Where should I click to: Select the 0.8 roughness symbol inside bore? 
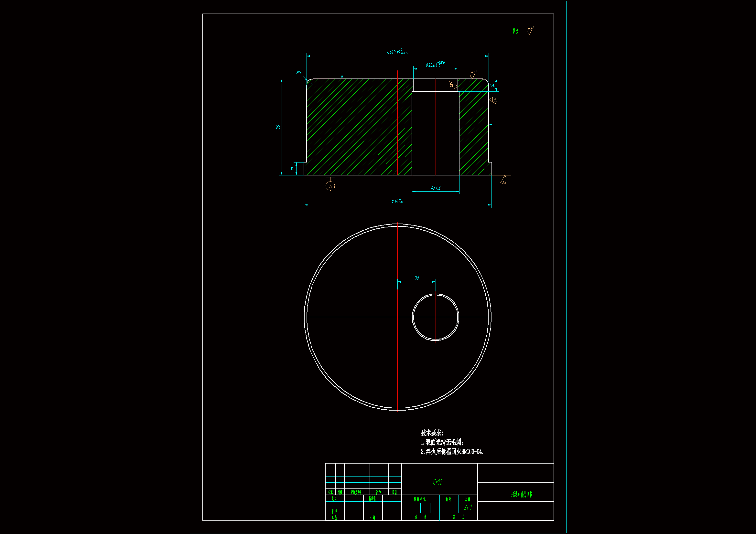pos(454,85)
